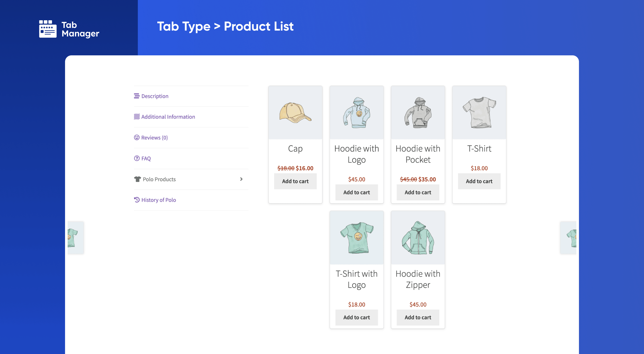Open the T-Shirt with Logo title link
644x354 pixels.
pyautogui.click(x=356, y=279)
